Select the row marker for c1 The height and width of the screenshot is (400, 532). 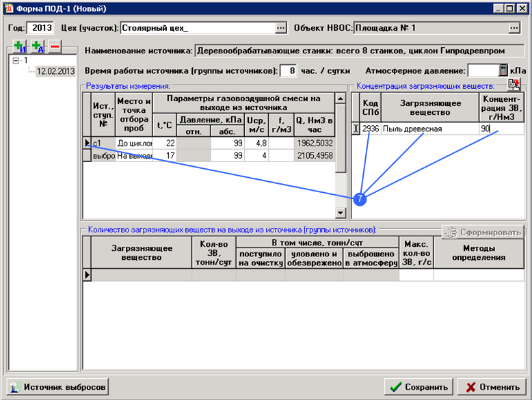88,143
